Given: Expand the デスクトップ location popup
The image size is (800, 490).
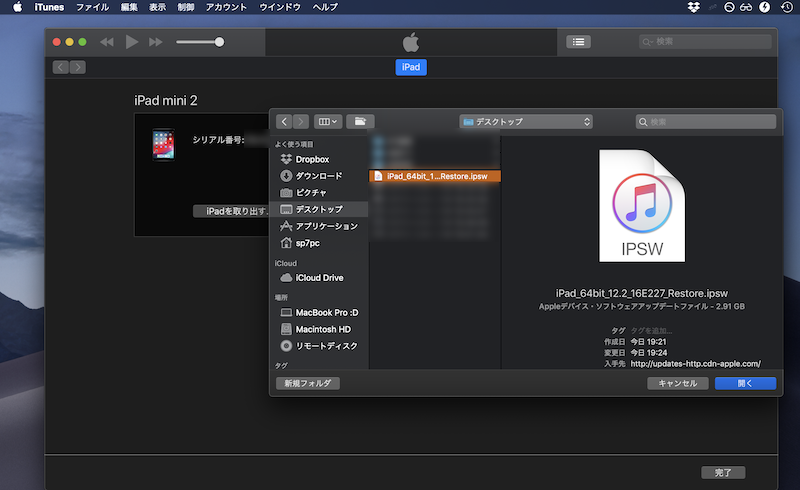Looking at the screenshot, I should click(527, 121).
